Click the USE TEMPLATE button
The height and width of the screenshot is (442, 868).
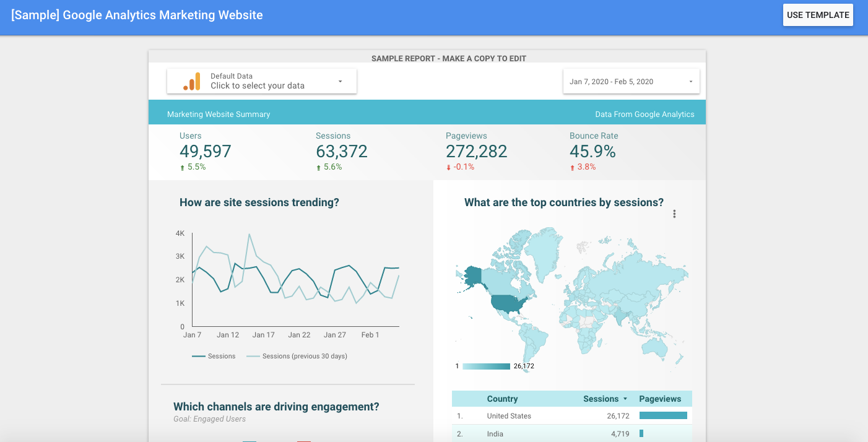point(818,14)
